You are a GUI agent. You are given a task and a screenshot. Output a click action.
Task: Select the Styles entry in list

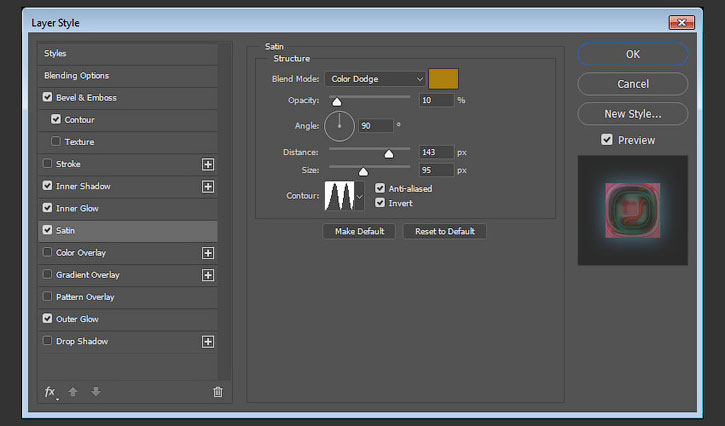[128, 53]
